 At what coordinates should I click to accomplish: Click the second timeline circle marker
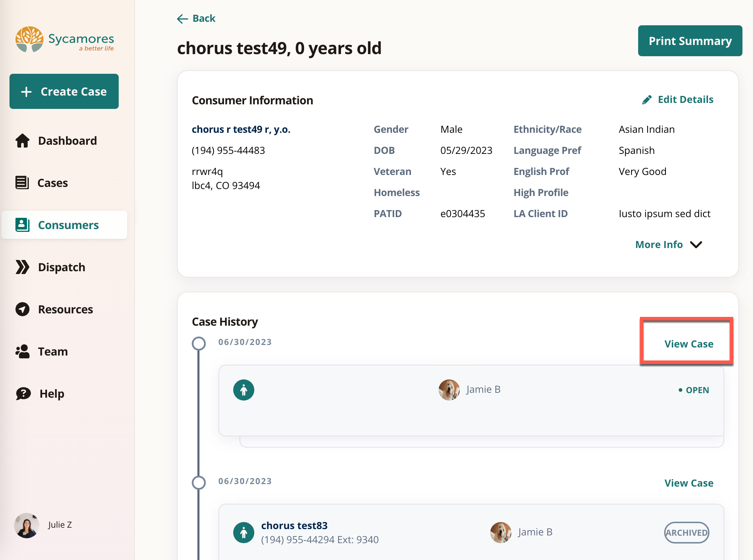click(x=199, y=483)
